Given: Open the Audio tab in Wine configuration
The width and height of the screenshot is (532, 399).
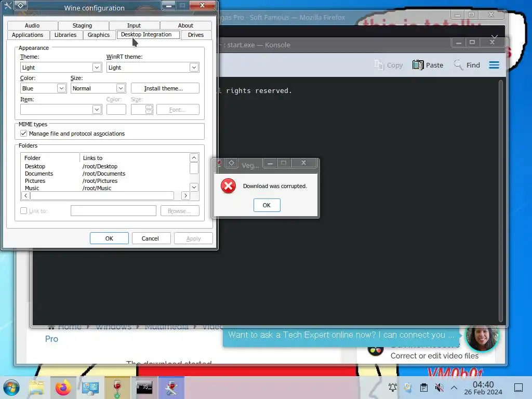Looking at the screenshot, I should (x=32, y=25).
